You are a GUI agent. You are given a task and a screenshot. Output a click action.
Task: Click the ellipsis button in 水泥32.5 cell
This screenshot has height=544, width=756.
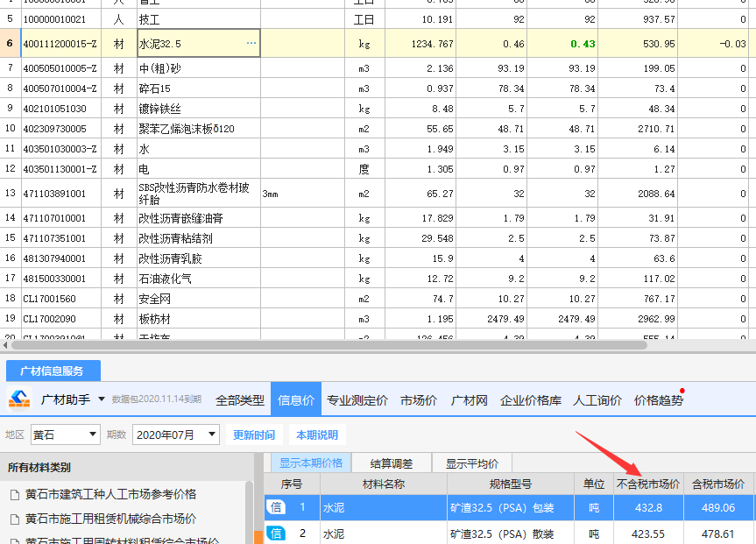pyautogui.click(x=251, y=43)
